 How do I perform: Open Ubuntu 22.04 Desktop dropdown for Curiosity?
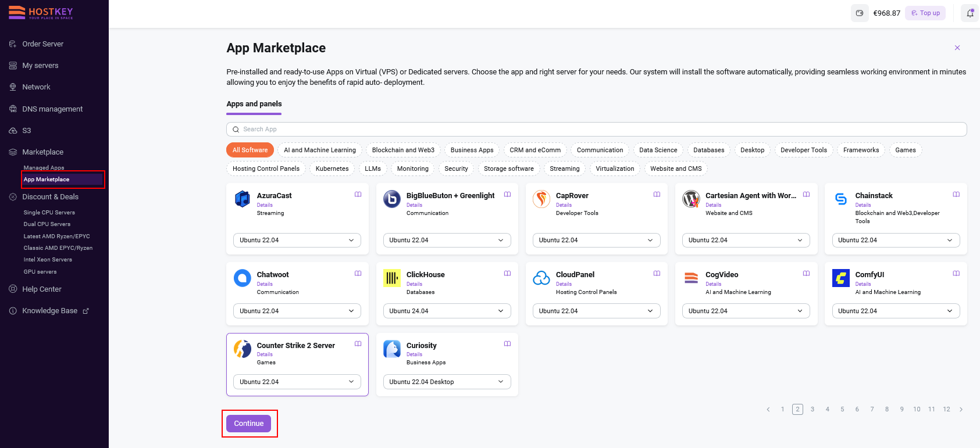[447, 382]
